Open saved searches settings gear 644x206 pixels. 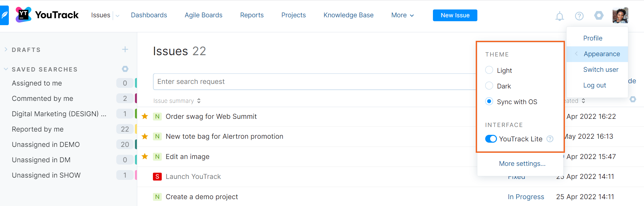125,69
